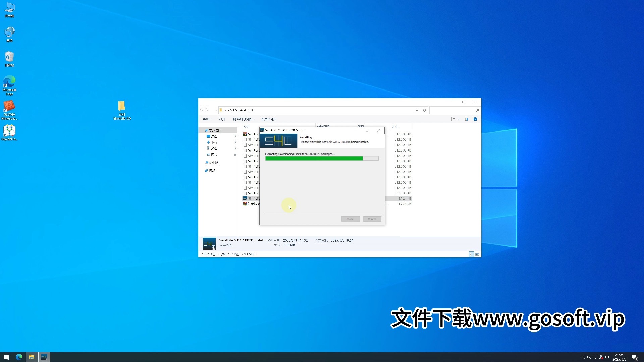Image resolution: width=644 pixels, height=362 pixels.
Task: Expand the 组织 dropdown menu
Action: pos(207,119)
